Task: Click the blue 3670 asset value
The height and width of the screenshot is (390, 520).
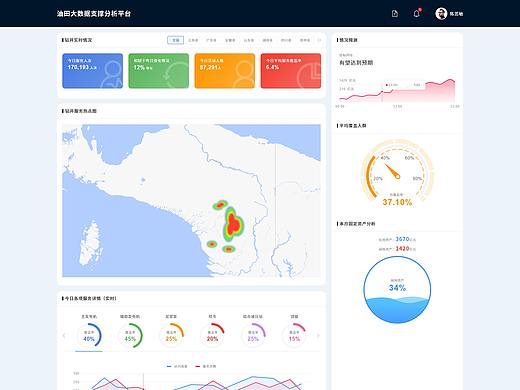Action: (x=402, y=239)
